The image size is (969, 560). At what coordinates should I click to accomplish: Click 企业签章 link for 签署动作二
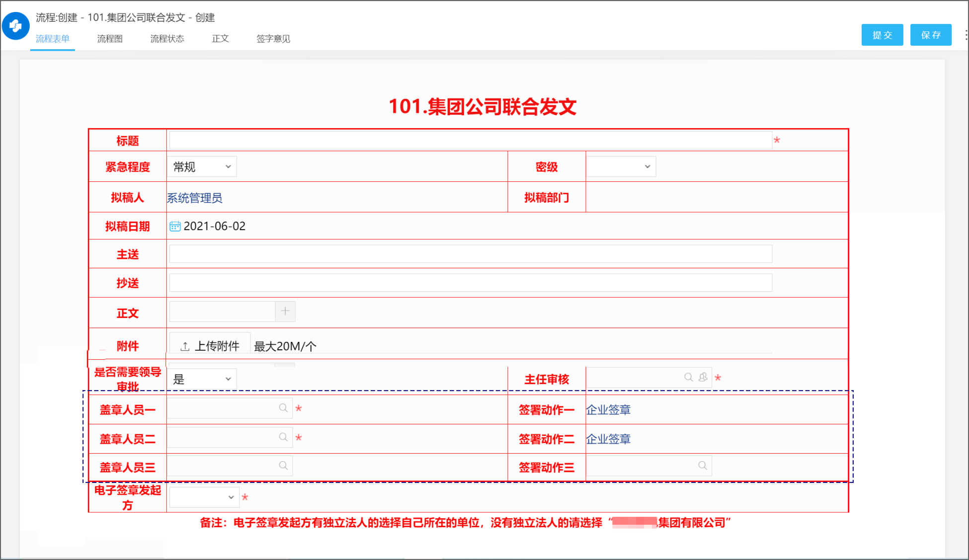(609, 439)
